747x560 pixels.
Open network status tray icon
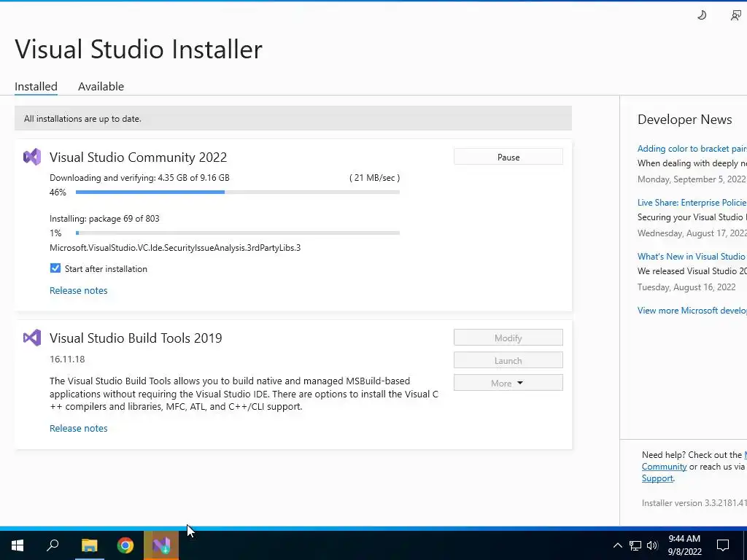coord(635,545)
